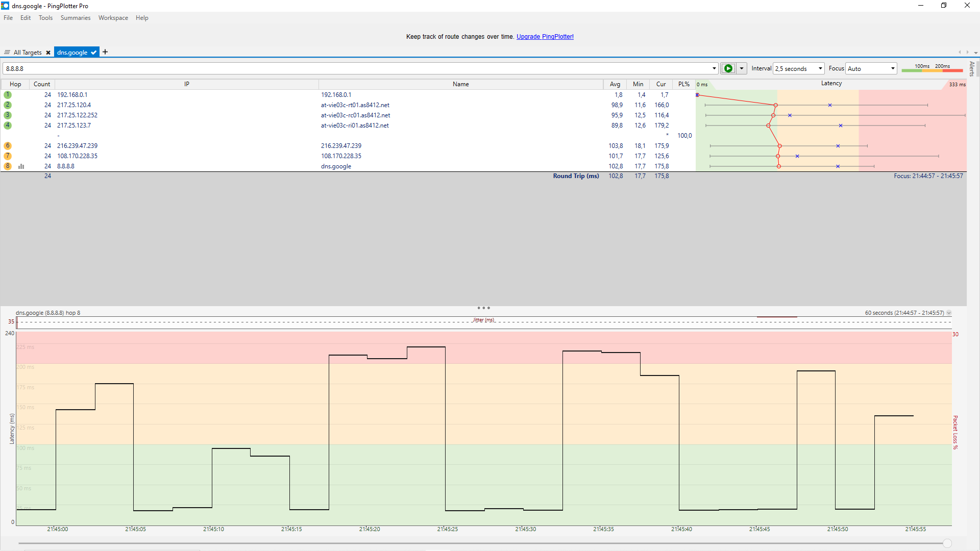Open the Alerts side panel

(972, 69)
